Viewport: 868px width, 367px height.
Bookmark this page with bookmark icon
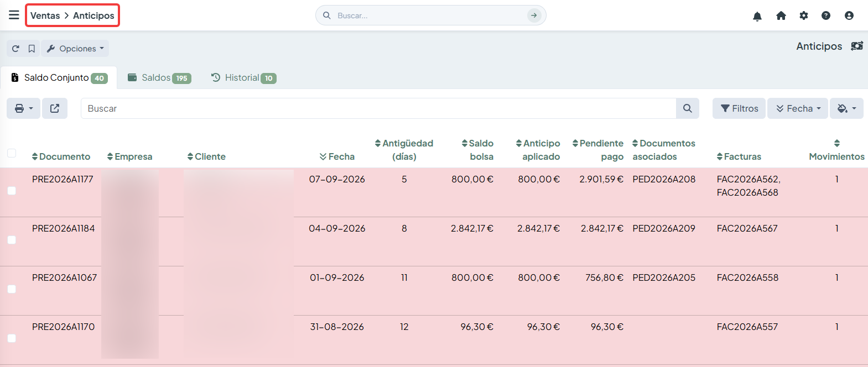coord(32,49)
